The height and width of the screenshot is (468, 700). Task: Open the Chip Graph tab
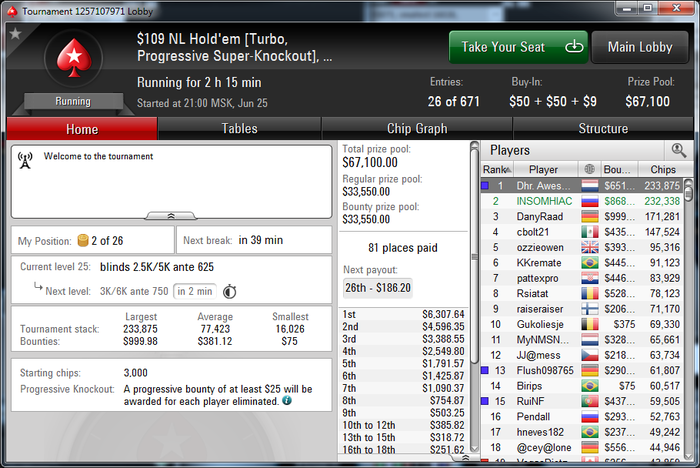click(417, 129)
